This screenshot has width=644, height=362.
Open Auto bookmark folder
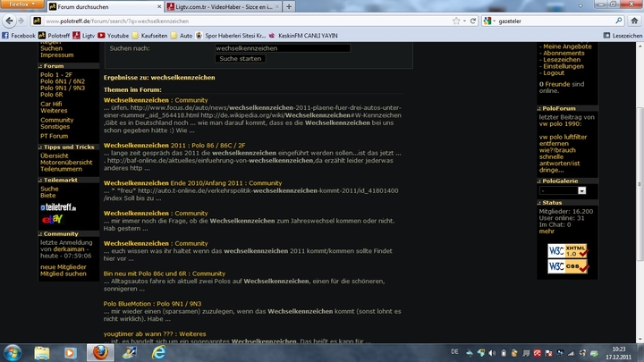click(182, 36)
